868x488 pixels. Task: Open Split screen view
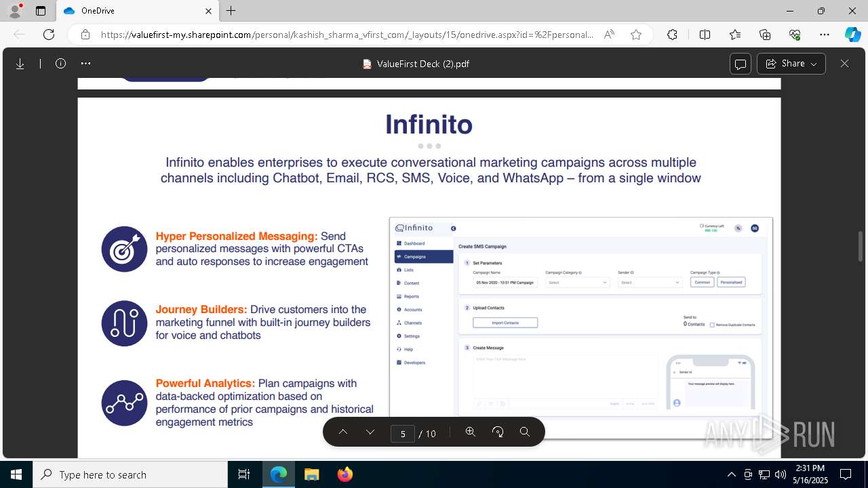pyautogui.click(x=705, y=35)
